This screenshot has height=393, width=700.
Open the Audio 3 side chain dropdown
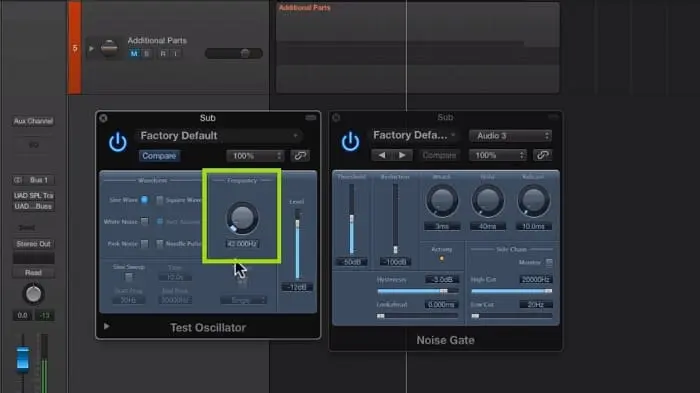[511, 136]
